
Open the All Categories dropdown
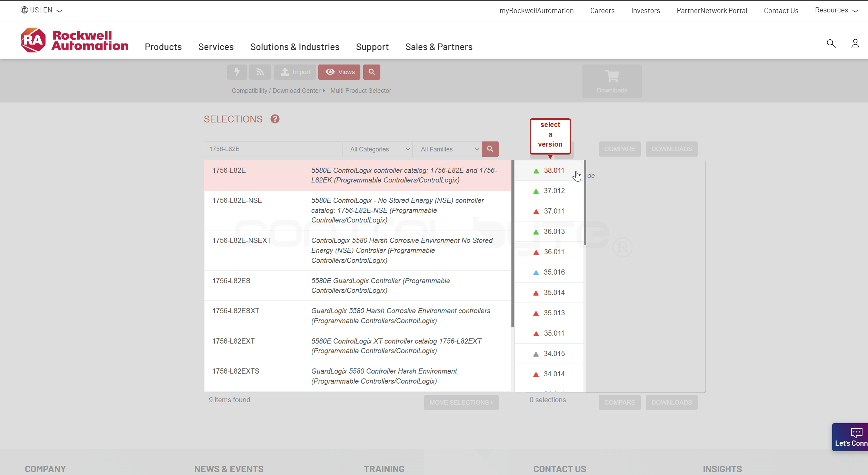(378, 149)
